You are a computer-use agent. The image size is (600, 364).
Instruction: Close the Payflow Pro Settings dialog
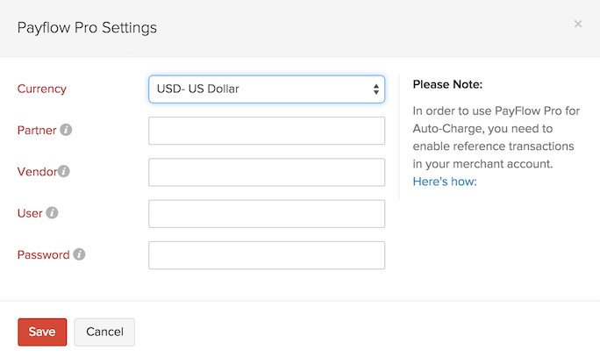578,24
